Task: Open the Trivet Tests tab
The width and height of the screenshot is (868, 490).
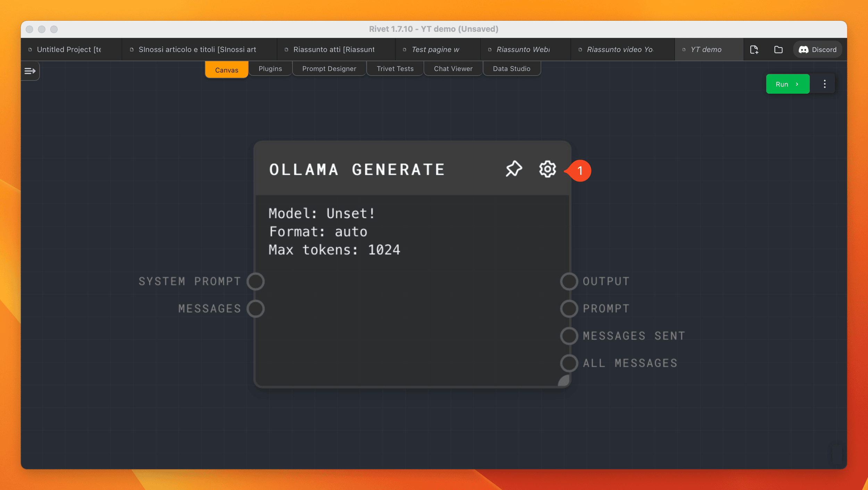Action: pyautogui.click(x=395, y=69)
